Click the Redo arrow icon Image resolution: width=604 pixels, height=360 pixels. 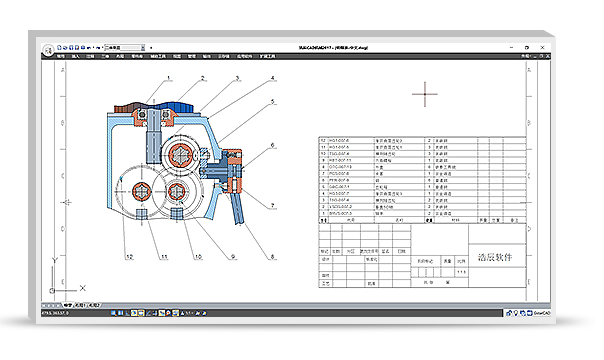(x=98, y=48)
